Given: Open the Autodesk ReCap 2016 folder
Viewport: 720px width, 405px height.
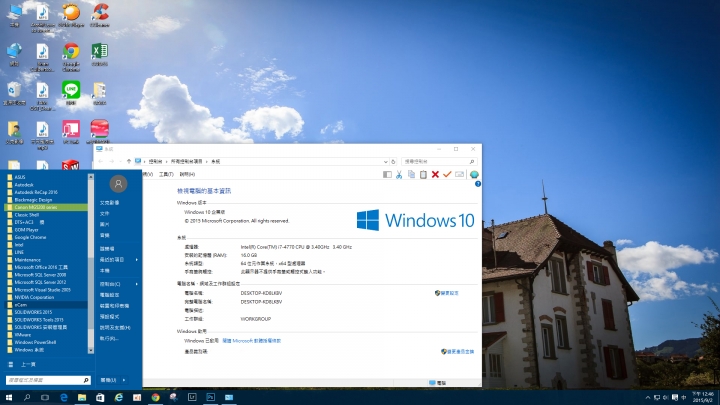Looking at the screenshot, I should coord(36,192).
